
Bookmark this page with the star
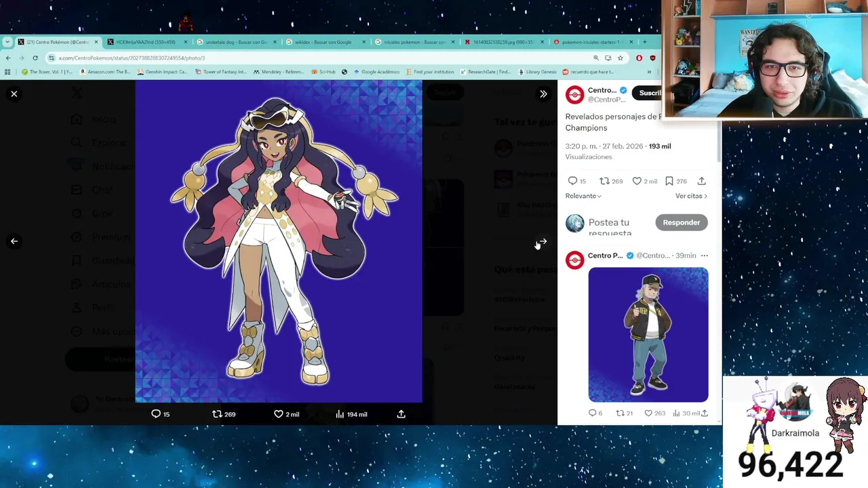(620, 58)
